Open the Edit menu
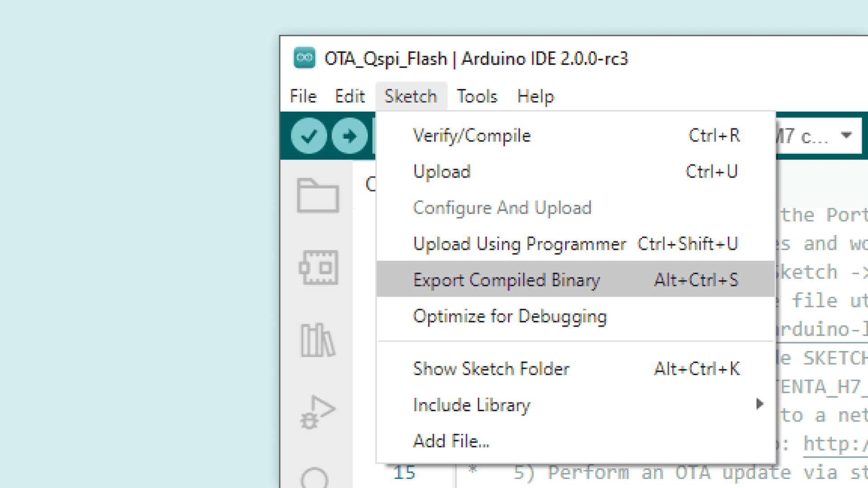The image size is (868, 488). (x=349, y=96)
